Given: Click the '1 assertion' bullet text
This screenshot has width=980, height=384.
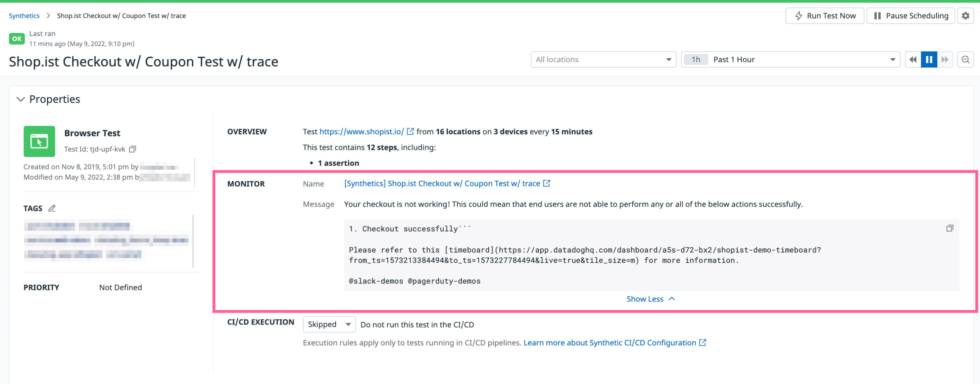Looking at the screenshot, I should point(338,163).
